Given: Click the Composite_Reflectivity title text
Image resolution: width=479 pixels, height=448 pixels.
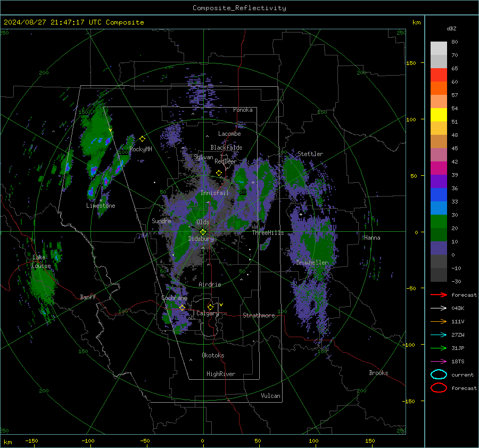Looking at the screenshot, I should 239,8.
